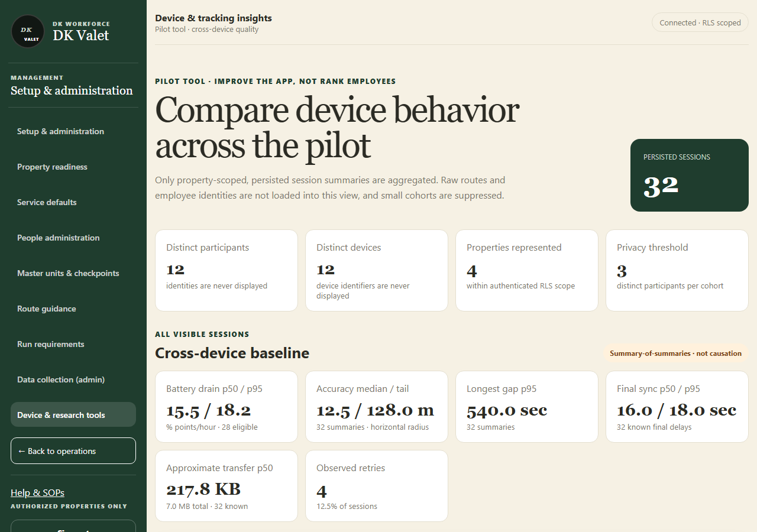Click the Observed retries card

click(377, 486)
